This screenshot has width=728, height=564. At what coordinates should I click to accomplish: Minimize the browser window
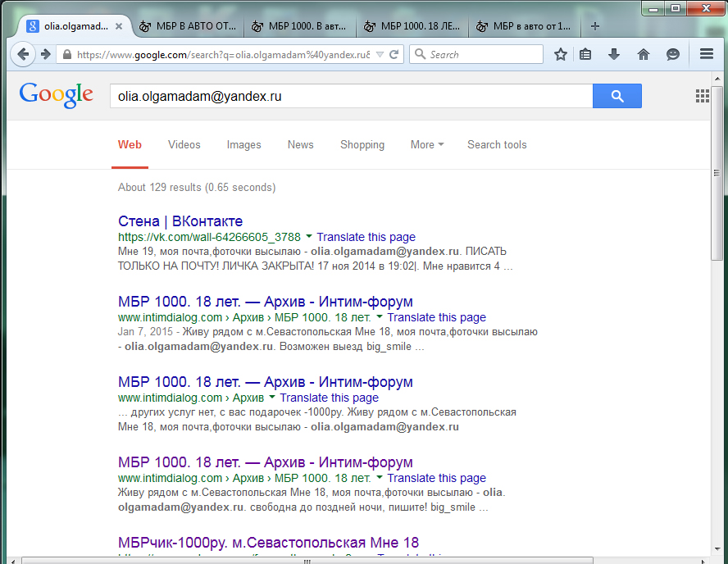(653, 8)
